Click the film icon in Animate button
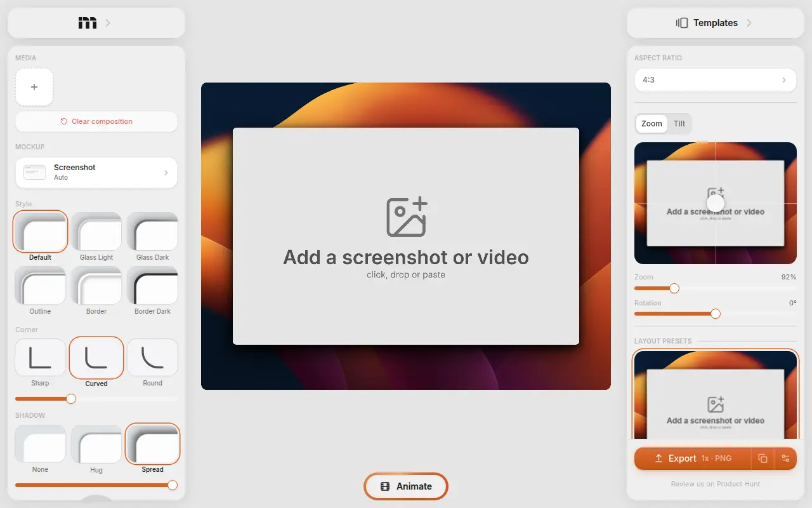This screenshot has width=812, height=508. click(x=385, y=486)
